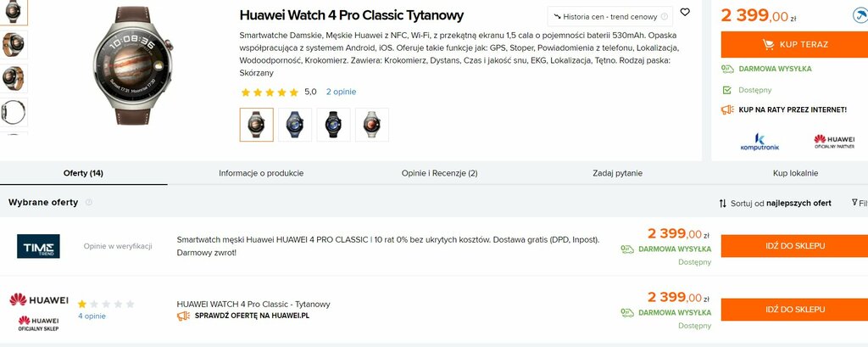Image resolution: width=868 pixels, height=347 pixels.
Task: Open sorting dropdown Sortuj od najlepszych ofert
Action: point(775,204)
